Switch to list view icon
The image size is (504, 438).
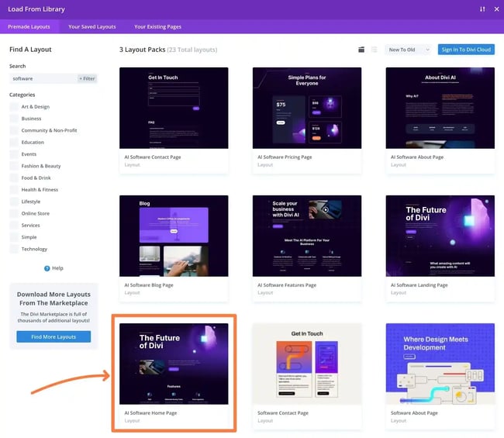pos(375,50)
